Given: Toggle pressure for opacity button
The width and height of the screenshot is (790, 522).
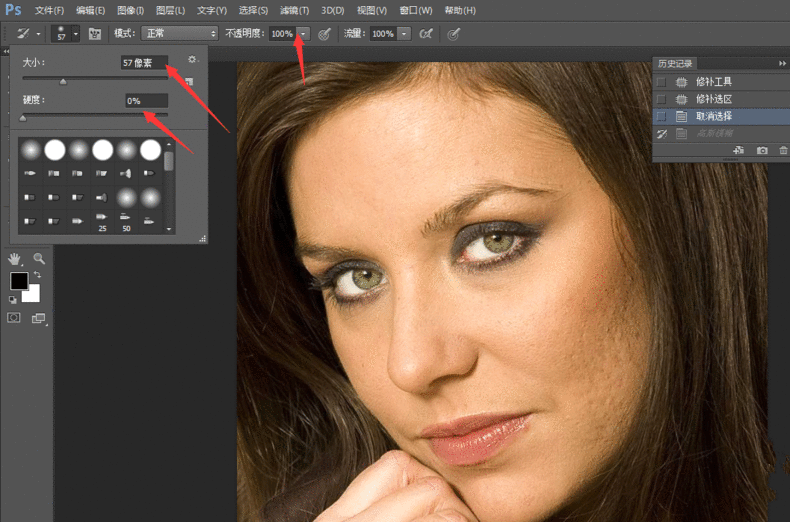Looking at the screenshot, I should coord(324,33).
